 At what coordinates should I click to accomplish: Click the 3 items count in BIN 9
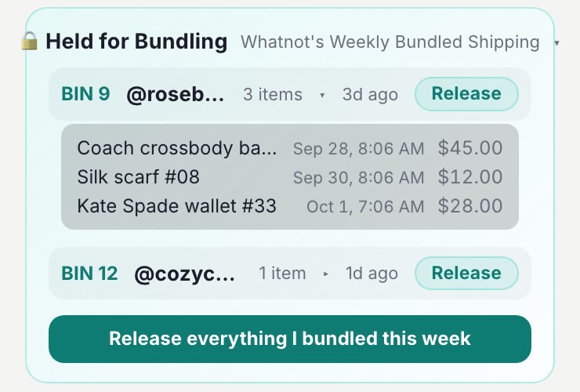(x=273, y=94)
